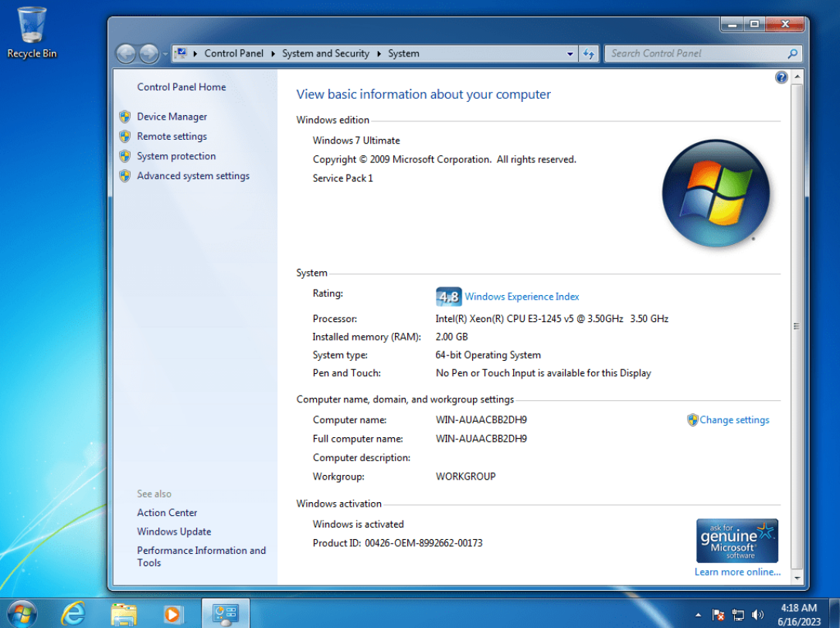Click the address bar computer icon
Viewport: 840px width, 628px height.
[x=182, y=53]
